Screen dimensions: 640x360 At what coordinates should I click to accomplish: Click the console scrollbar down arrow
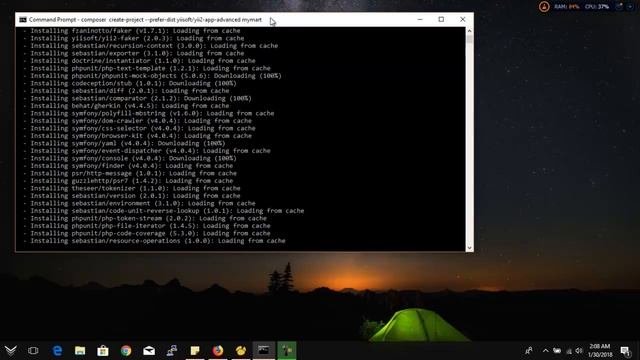469,247
